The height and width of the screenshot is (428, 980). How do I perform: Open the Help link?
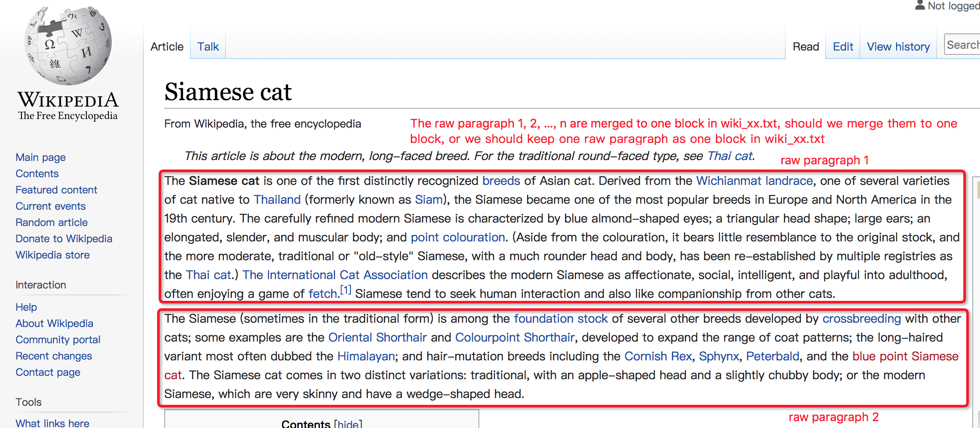26,307
